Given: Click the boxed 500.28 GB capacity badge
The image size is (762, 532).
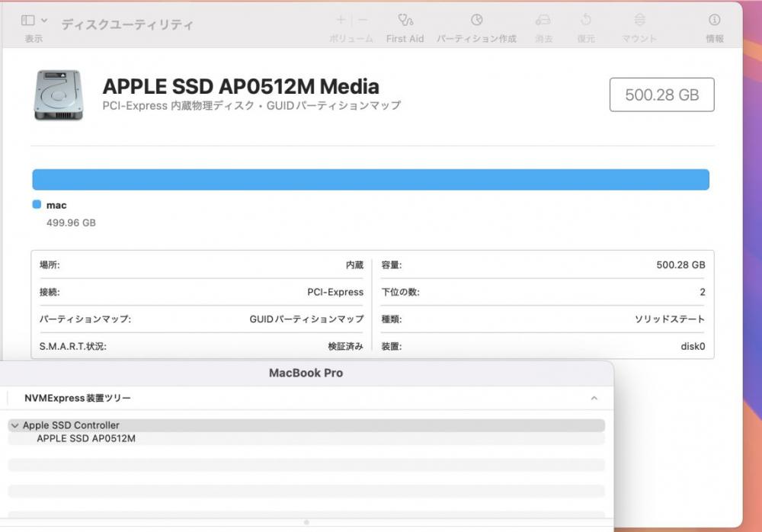Looking at the screenshot, I should tap(662, 95).
